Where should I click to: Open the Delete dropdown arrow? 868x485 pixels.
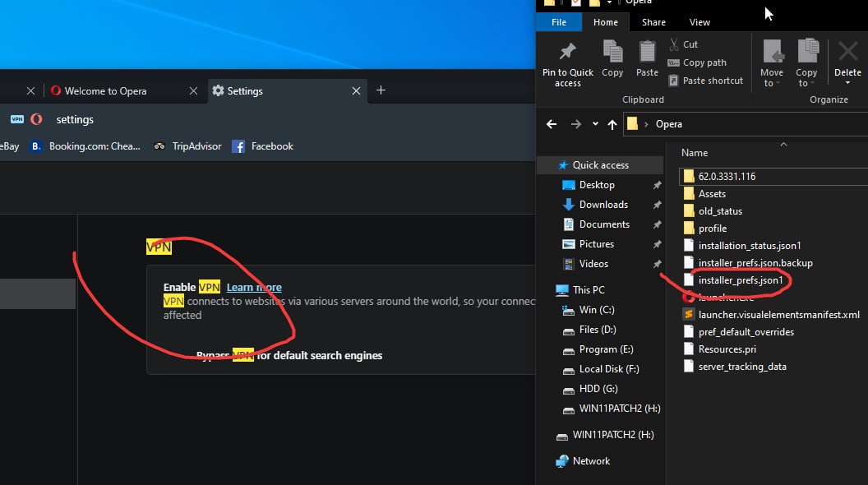pyautogui.click(x=847, y=83)
